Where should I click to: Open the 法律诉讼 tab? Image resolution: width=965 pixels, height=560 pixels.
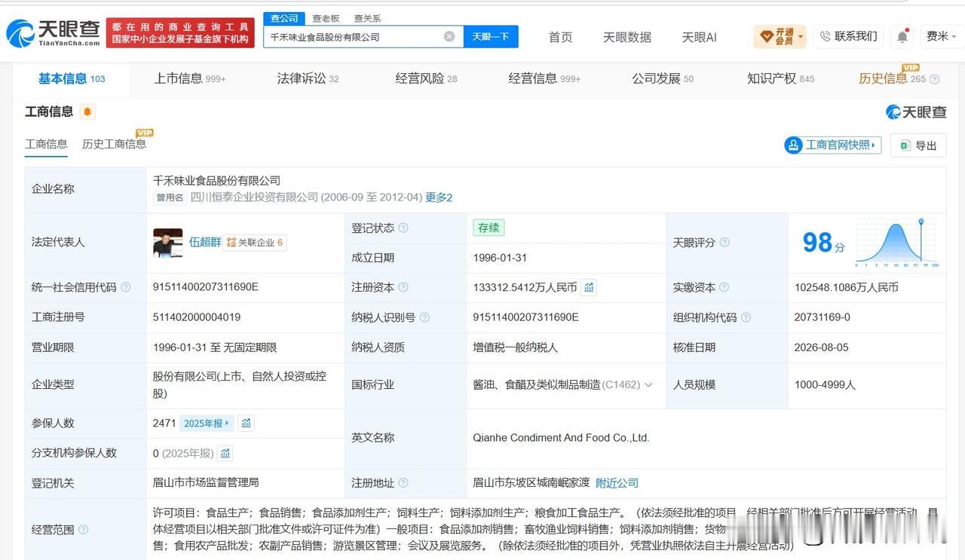pyautogui.click(x=308, y=78)
